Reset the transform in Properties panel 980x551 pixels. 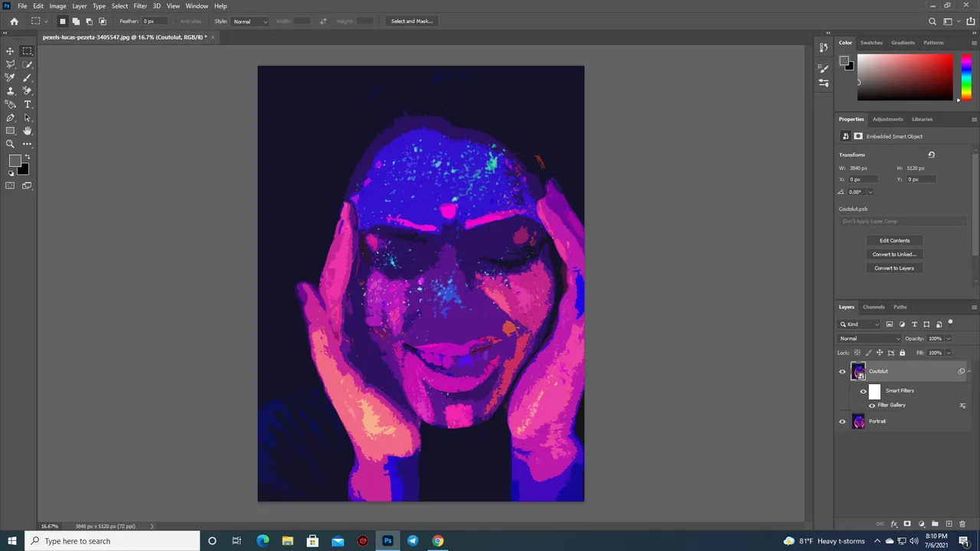click(931, 155)
